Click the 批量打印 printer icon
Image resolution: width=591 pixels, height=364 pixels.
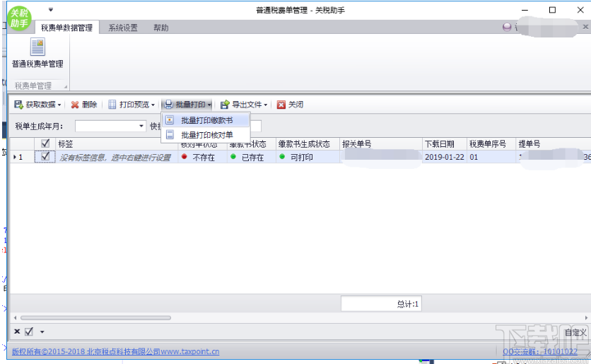click(168, 105)
